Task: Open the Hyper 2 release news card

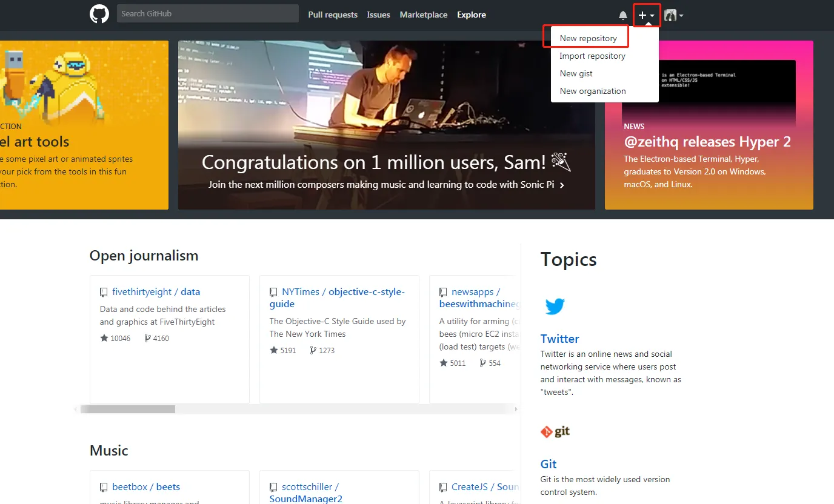Action: pyautogui.click(x=709, y=125)
